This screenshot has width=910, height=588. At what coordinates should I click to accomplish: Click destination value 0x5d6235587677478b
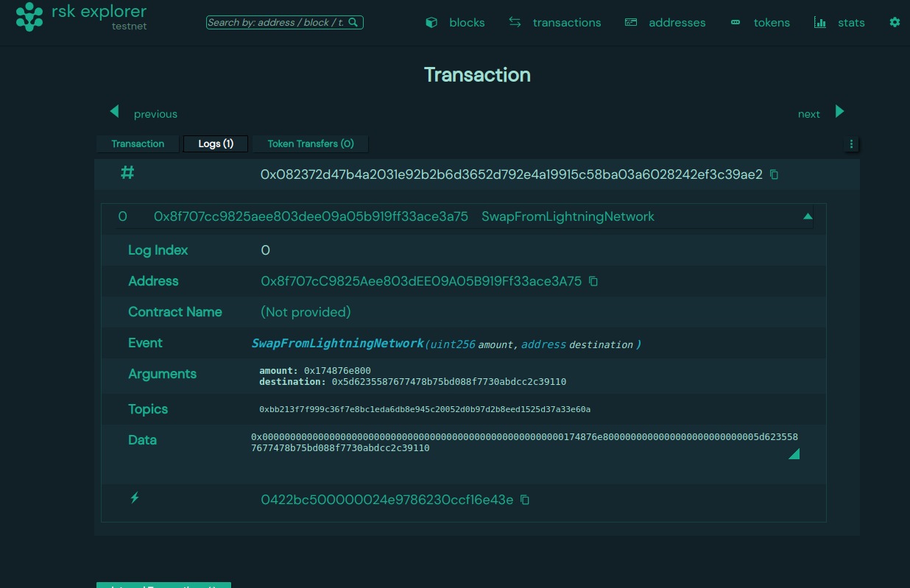[x=449, y=382]
